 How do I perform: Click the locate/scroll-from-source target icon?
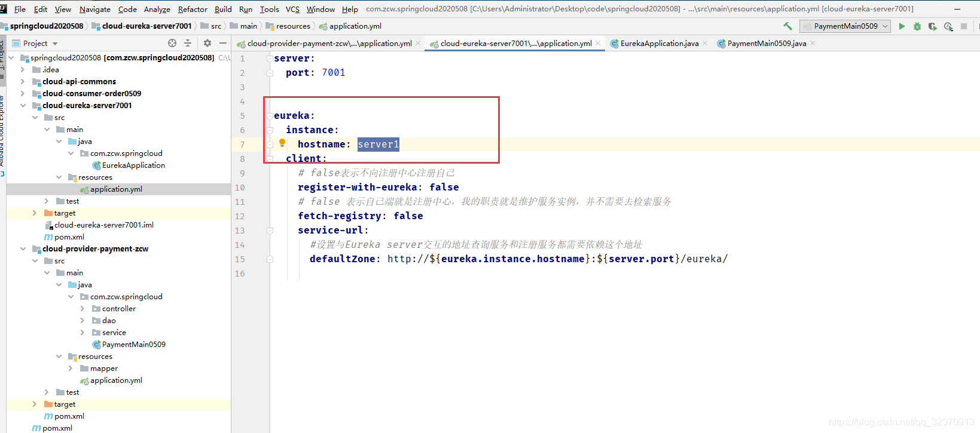click(172, 43)
